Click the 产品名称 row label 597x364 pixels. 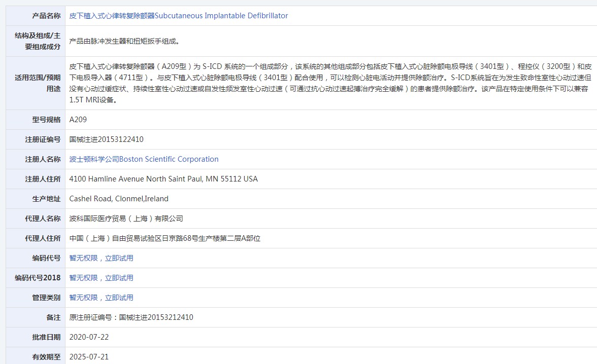[x=46, y=16]
